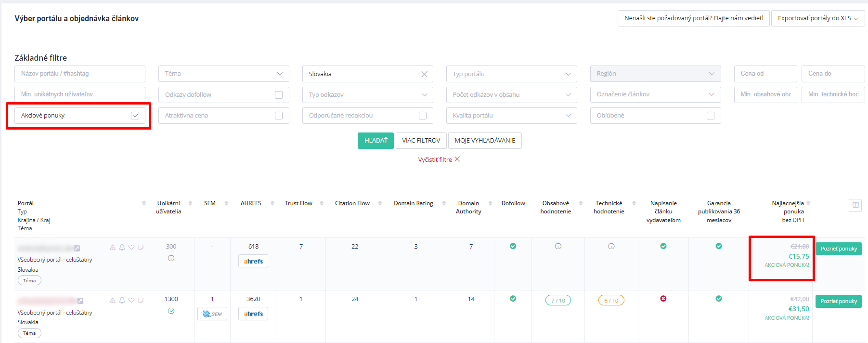Open the column settings icon above table

(855, 205)
